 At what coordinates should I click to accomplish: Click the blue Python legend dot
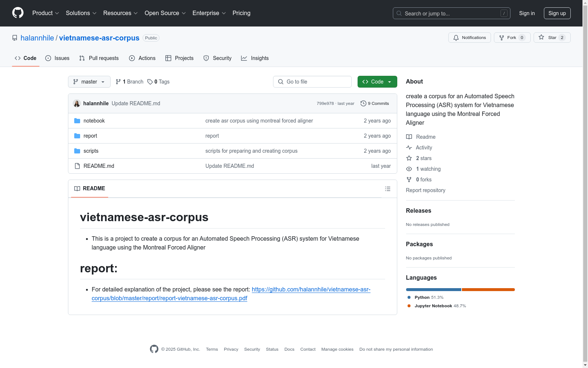click(x=409, y=297)
